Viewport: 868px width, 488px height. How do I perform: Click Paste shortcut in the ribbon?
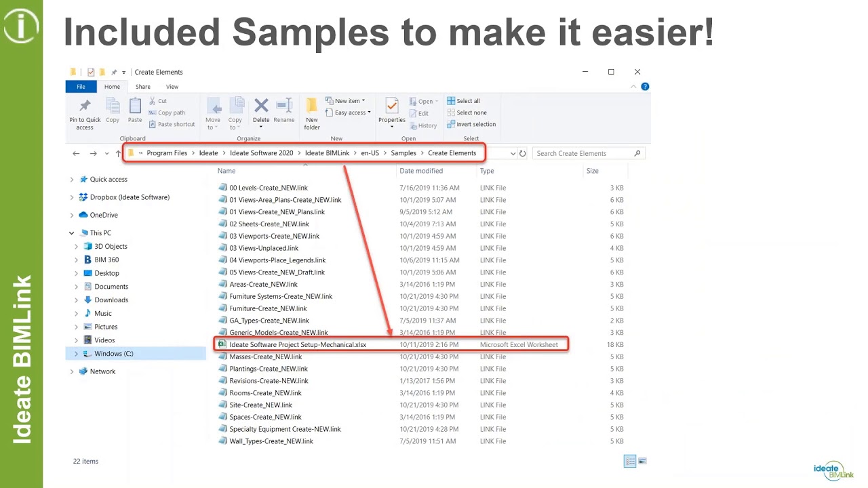pyautogui.click(x=172, y=124)
